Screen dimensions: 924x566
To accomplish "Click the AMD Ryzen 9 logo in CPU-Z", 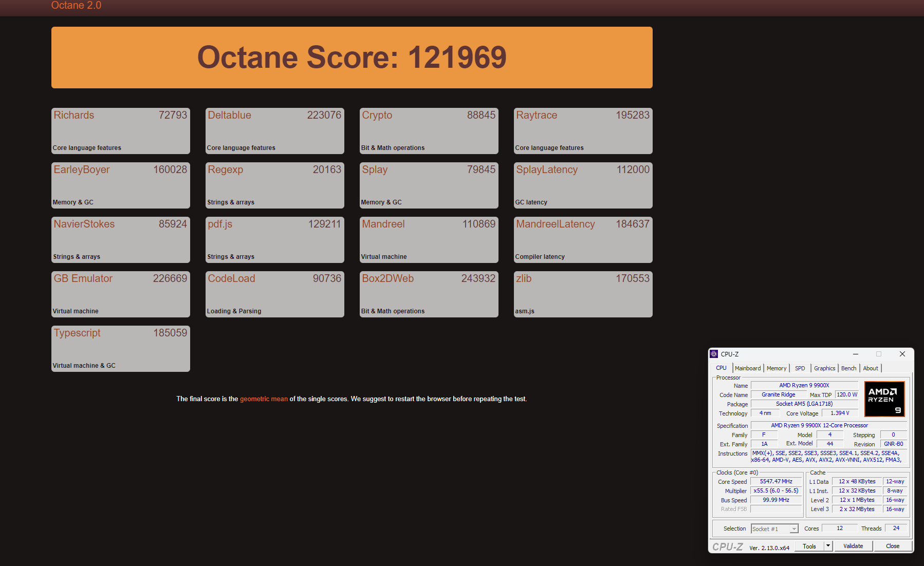I will click(884, 399).
